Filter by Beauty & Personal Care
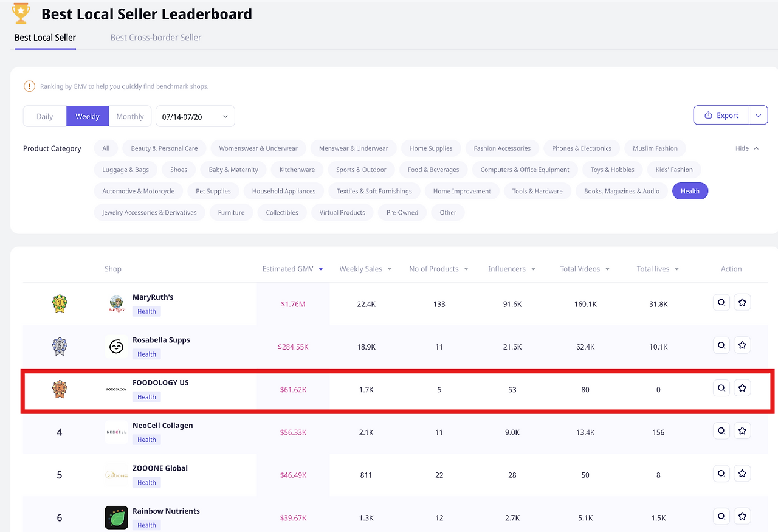 164,148
